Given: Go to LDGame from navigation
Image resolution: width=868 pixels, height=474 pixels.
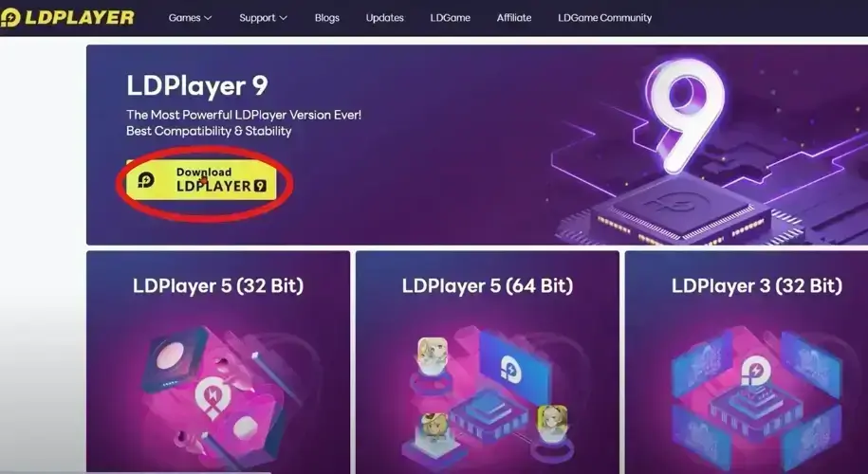Looking at the screenshot, I should tap(450, 18).
